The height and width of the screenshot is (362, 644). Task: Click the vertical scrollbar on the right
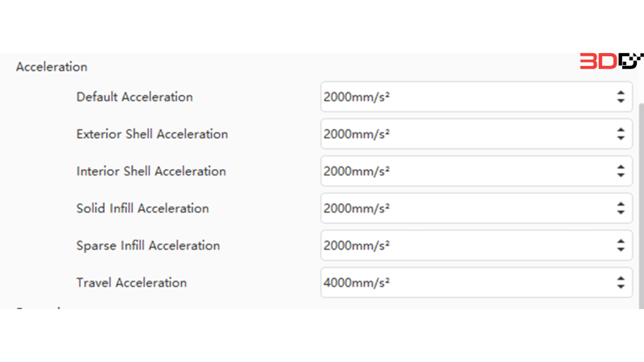641,205
